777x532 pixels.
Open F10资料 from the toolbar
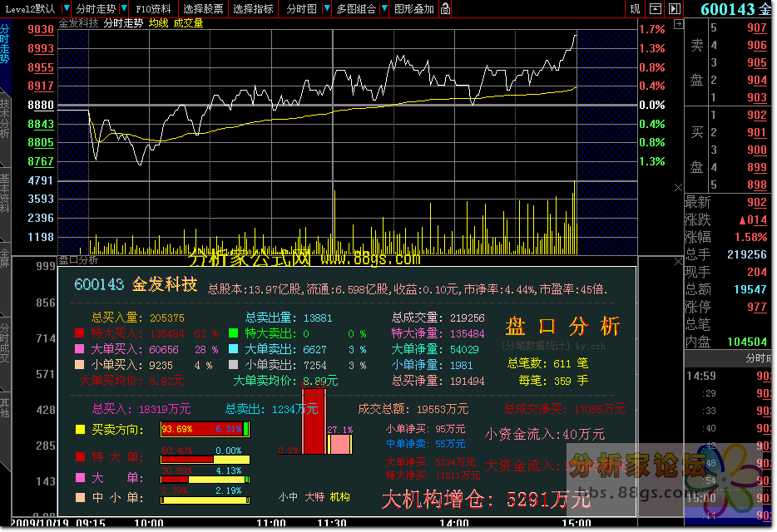point(153,9)
